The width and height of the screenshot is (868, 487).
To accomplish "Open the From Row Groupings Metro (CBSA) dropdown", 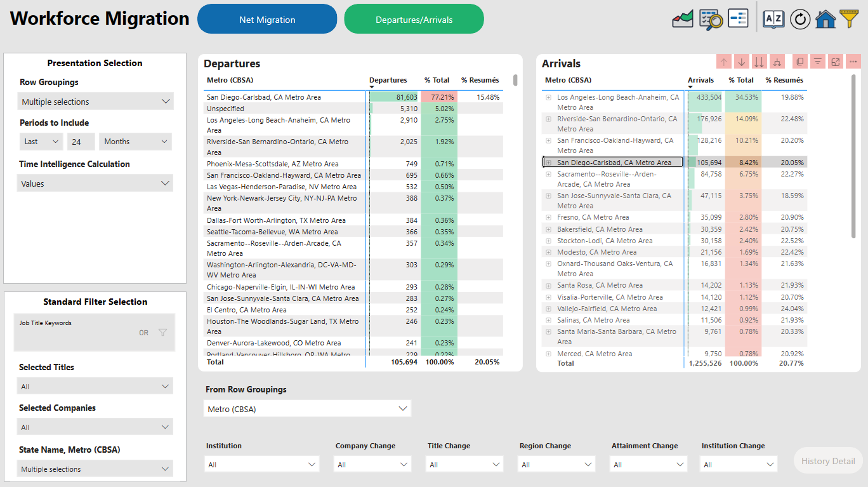I will click(x=307, y=408).
